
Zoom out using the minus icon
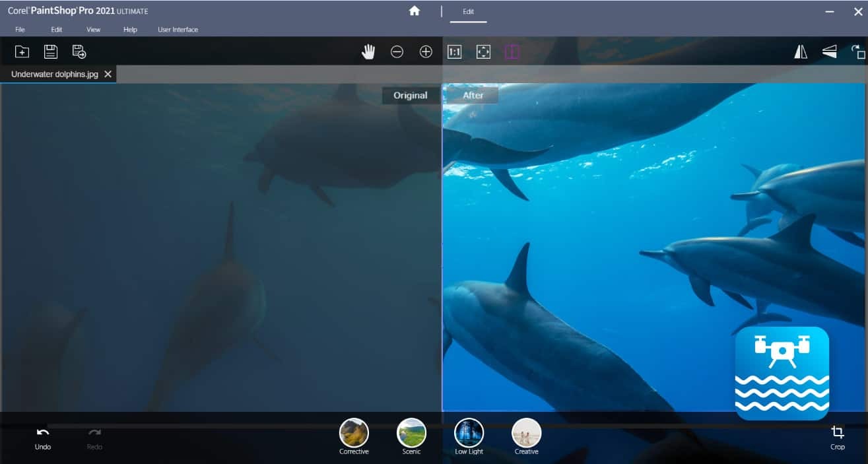point(397,52)
